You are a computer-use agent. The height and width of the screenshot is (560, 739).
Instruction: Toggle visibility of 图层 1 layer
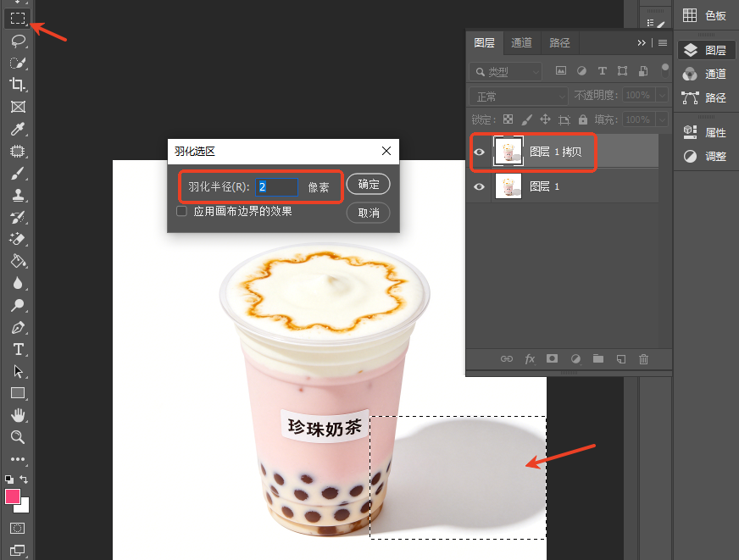point(480,186)
